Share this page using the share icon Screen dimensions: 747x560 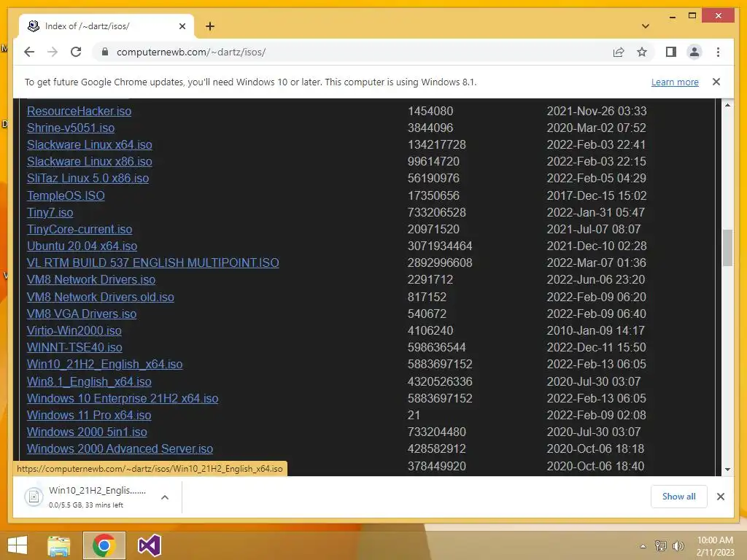[x=619, y=52]
